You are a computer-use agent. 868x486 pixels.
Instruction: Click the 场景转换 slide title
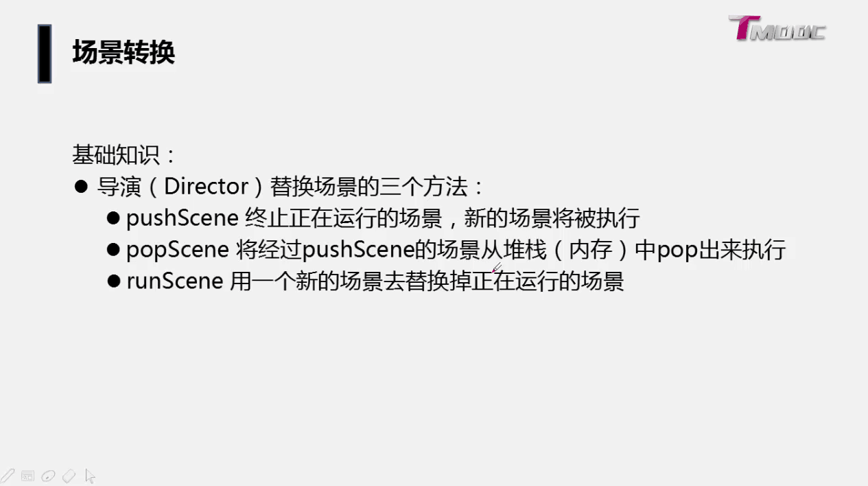point(124,53)
